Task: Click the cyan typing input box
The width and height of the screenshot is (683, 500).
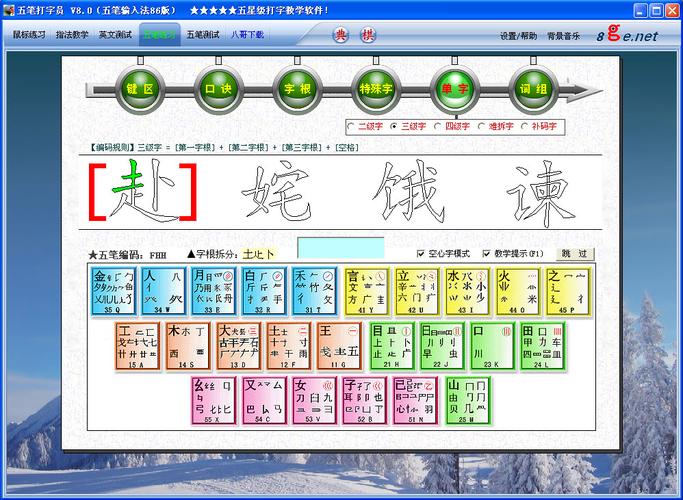Action: point(340,248)
